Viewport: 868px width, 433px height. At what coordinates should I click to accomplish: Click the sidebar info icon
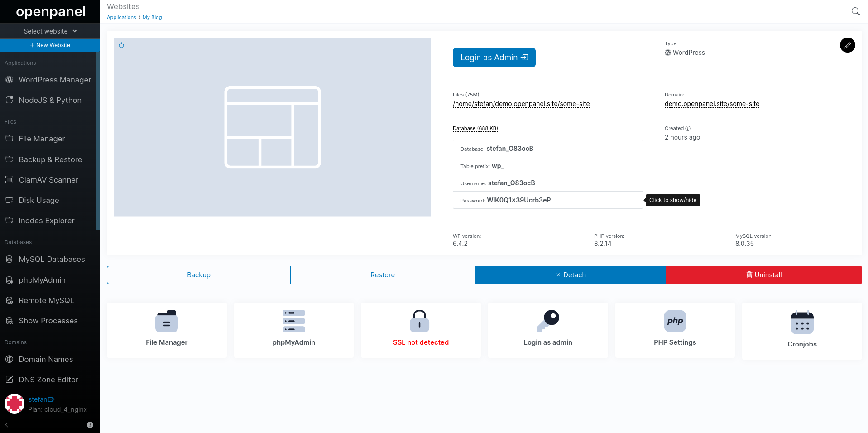(x=90, y=425)
